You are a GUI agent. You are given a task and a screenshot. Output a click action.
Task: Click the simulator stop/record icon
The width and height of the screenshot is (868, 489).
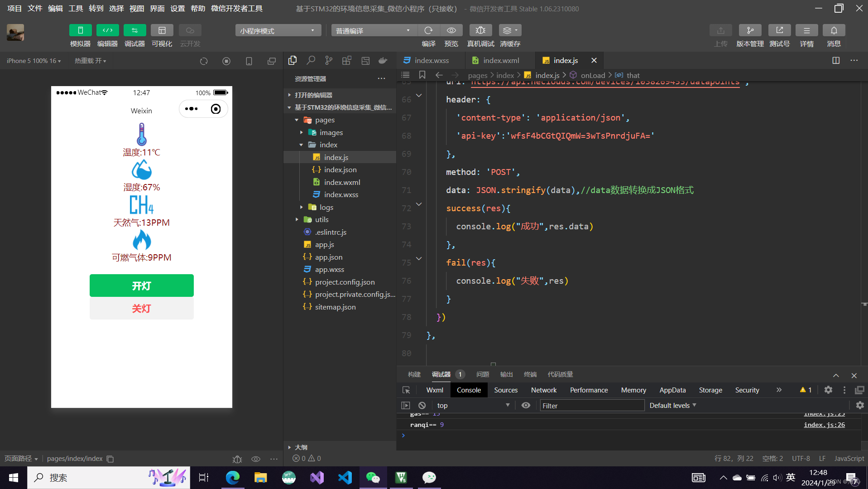tap(226, 61)
